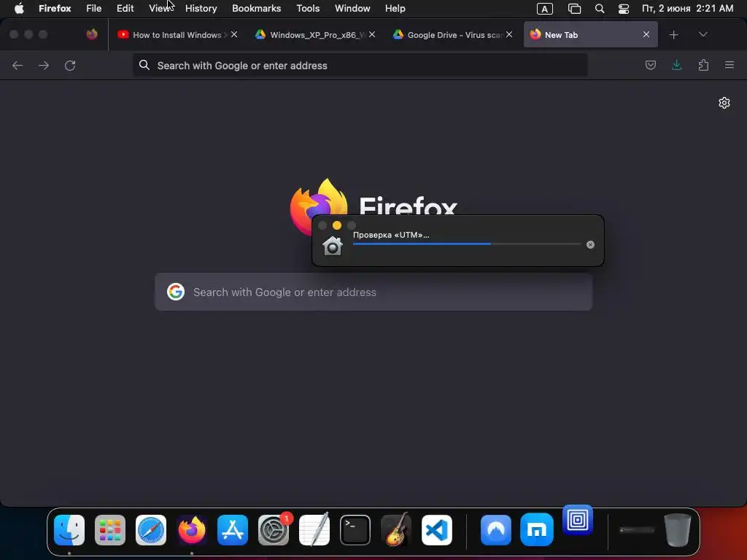Viewport: 747px width, 560px height.
Task: Open Spotlight search in menu bar
Action: [x=600, y=9]
